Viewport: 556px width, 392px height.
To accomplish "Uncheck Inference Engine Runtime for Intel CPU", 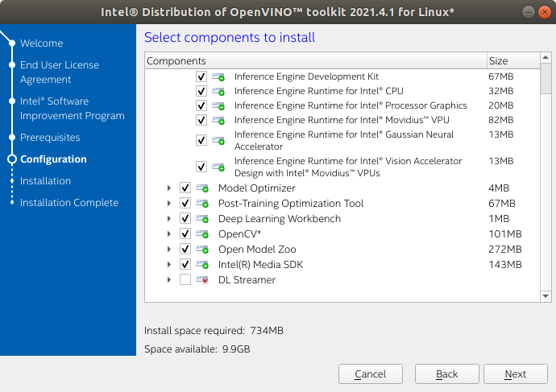I will click(x=201, y=91).
